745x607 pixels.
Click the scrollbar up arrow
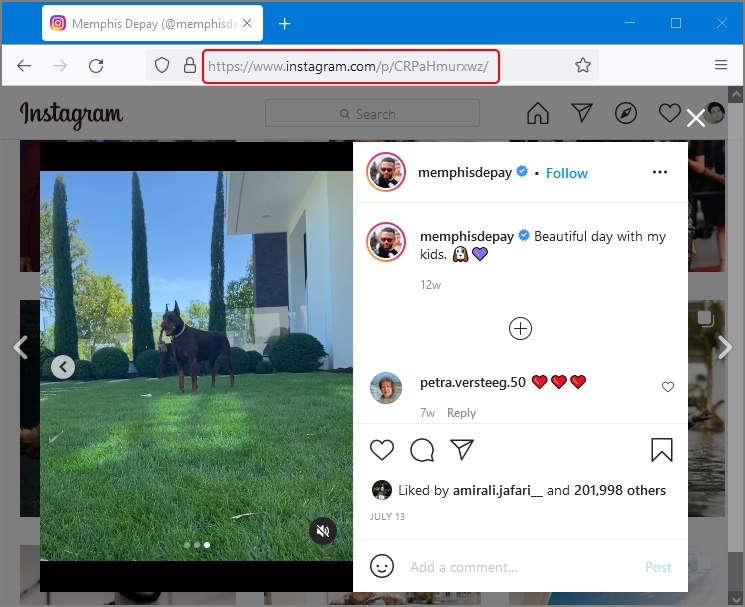tap(736, 94)
